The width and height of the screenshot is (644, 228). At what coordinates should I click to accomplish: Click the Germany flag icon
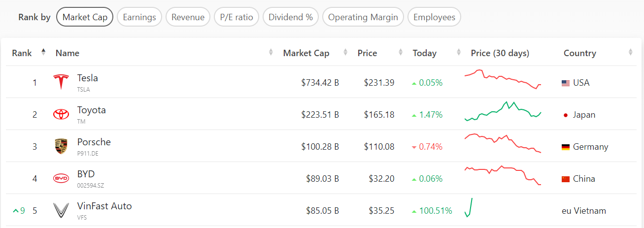tap(566, 147)
